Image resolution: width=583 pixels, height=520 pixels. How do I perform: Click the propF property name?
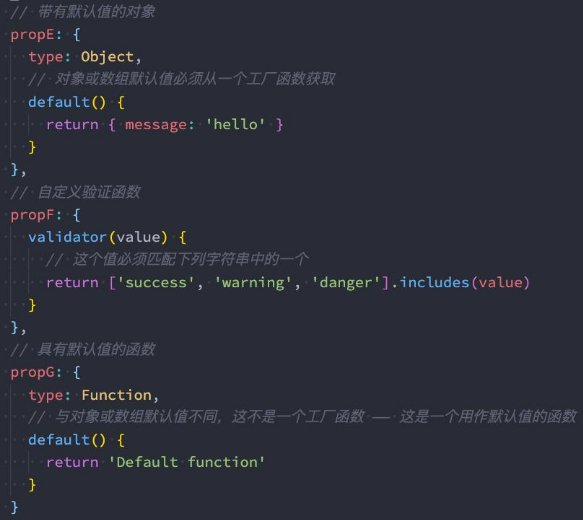tap(32, 216)
